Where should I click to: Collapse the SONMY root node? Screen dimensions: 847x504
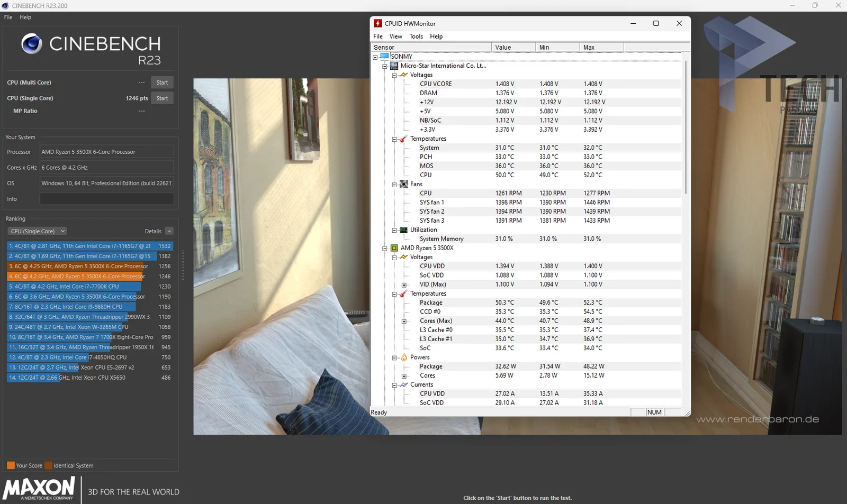point(375,57)
